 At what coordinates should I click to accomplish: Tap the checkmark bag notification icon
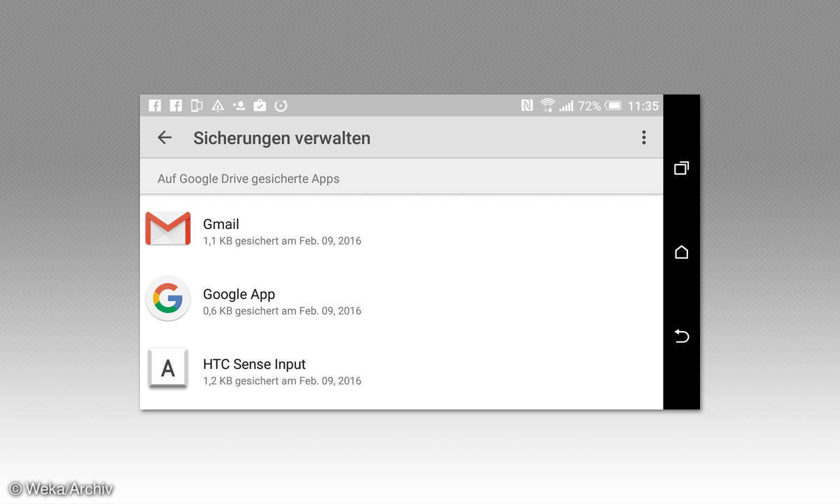260,106
